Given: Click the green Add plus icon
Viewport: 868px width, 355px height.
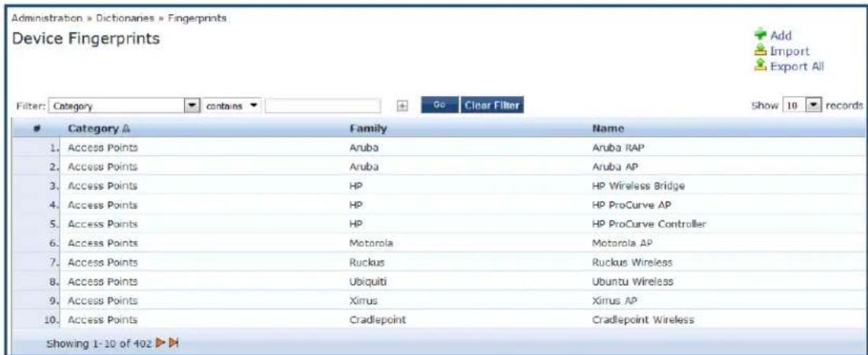Looking at the screenshot, I should click(x=761, y=35).
